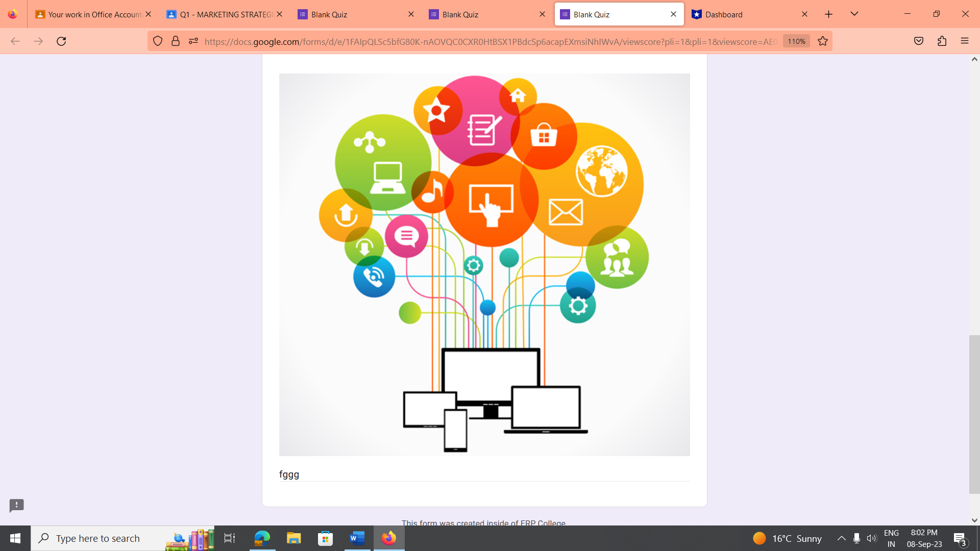Screen dimensions: 980x551
Task: Open the Firefox application menu
Action: [965, 41]
